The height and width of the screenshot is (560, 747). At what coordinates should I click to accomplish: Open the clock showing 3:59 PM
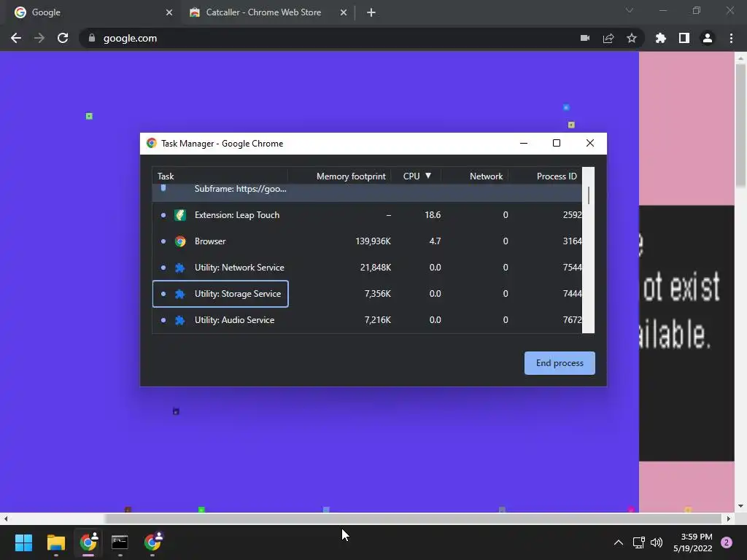[693, 542]
